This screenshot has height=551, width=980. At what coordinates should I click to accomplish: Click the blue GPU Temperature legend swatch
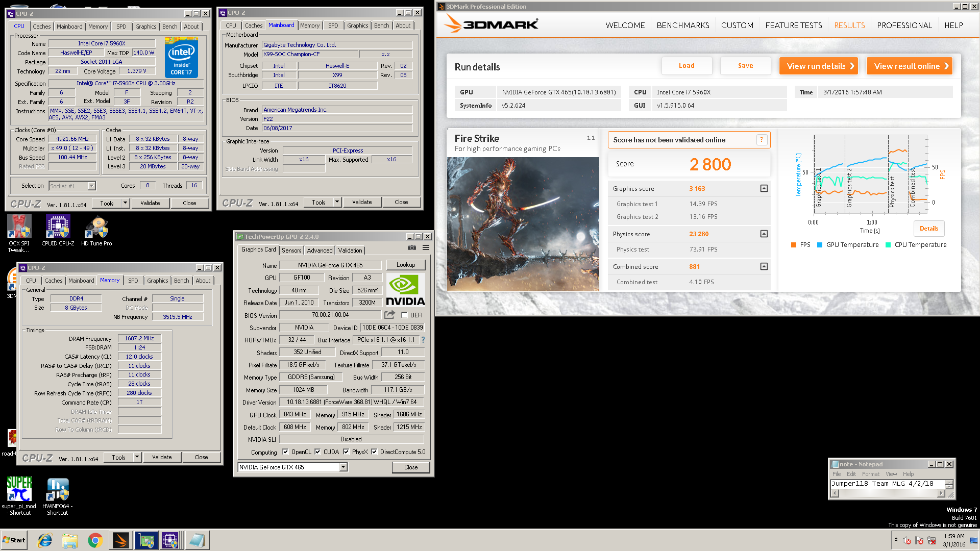[820, 245]
